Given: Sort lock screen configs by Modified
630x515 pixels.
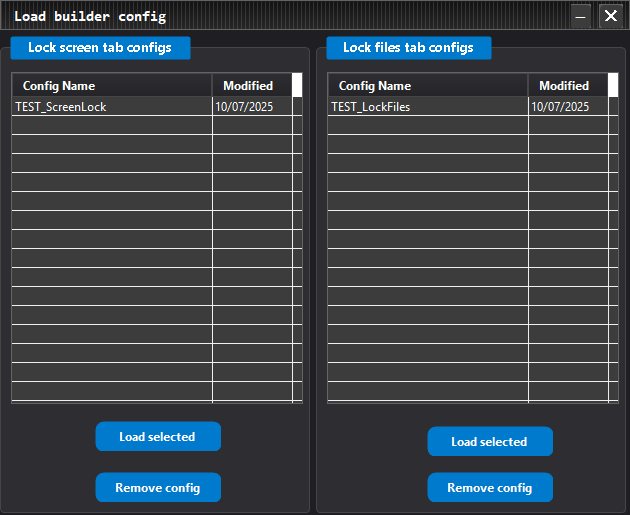Looking at the screenshot, I should [252, 85].
